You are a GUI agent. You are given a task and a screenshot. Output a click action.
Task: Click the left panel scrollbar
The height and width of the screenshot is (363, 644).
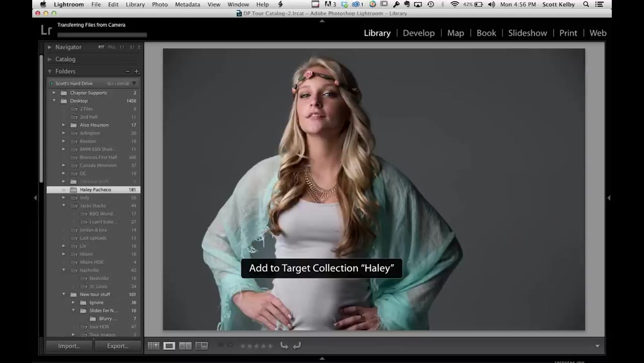pyautogui.click(x=42, y=118)
